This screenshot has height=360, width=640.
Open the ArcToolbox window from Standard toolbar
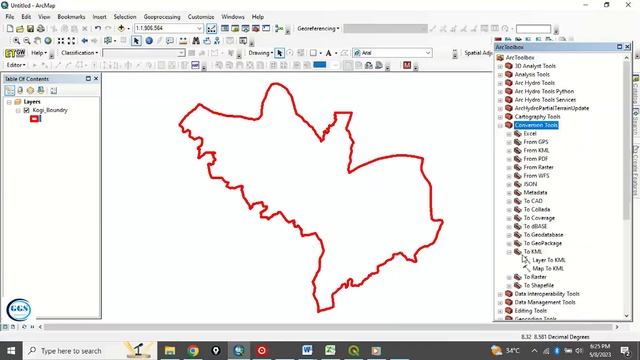256,29
